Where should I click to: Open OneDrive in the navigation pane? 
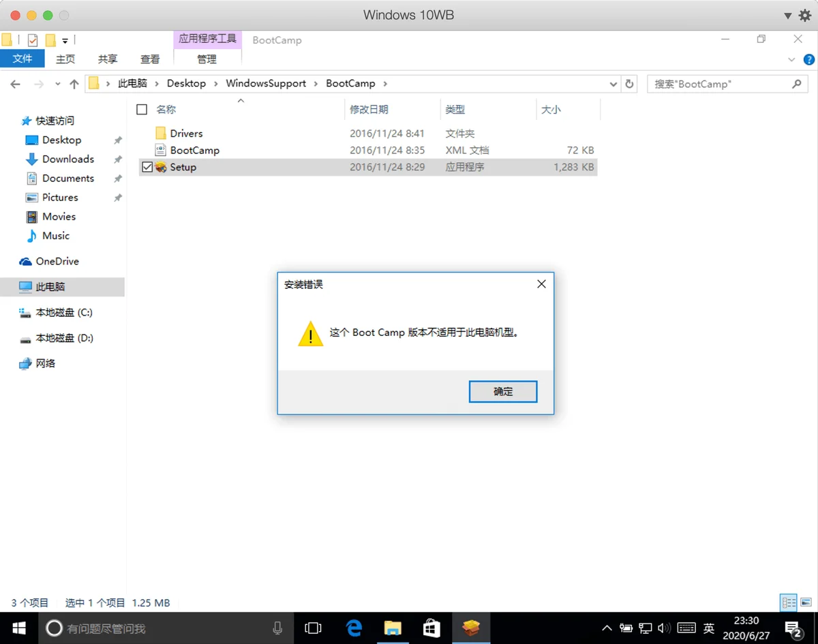[57, 261]
